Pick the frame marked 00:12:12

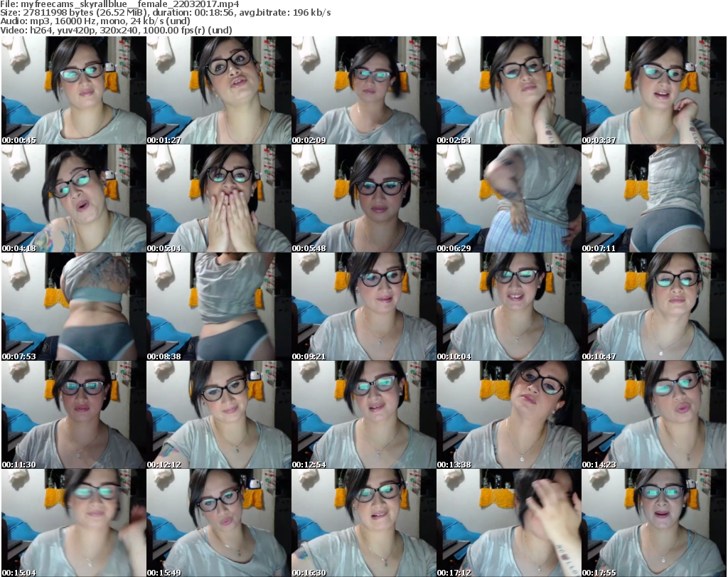(x=219, y=415)
